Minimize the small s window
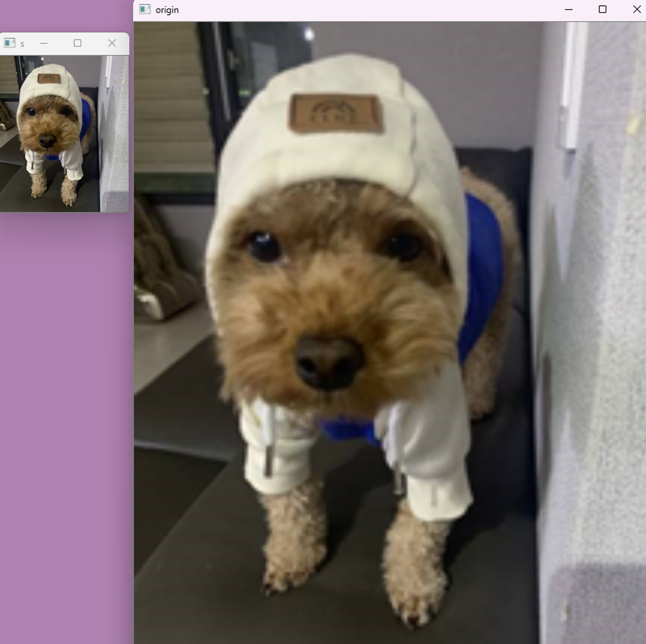 click(x=44, y=43)
